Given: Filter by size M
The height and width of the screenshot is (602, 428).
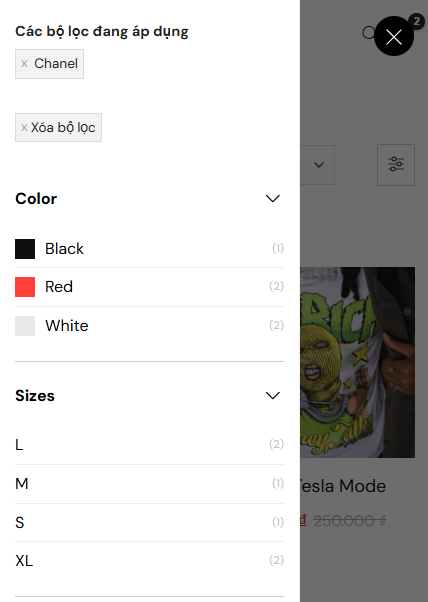Looking at the screenshot, I should tap(149, 484).
